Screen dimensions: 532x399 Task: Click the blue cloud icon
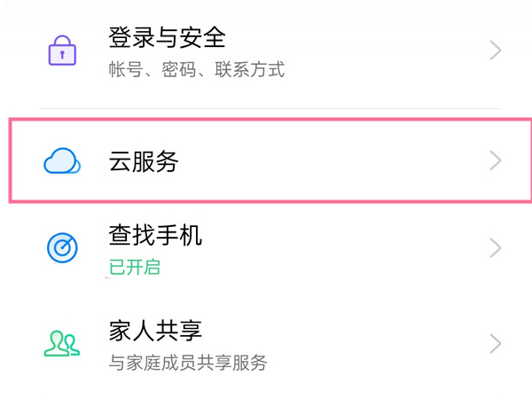[x=62, y=161]
